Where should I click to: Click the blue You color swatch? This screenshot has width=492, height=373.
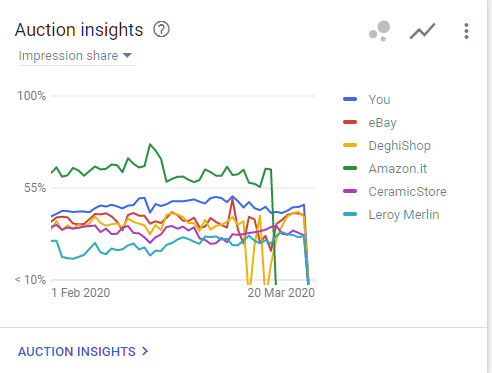coord(350,99)
